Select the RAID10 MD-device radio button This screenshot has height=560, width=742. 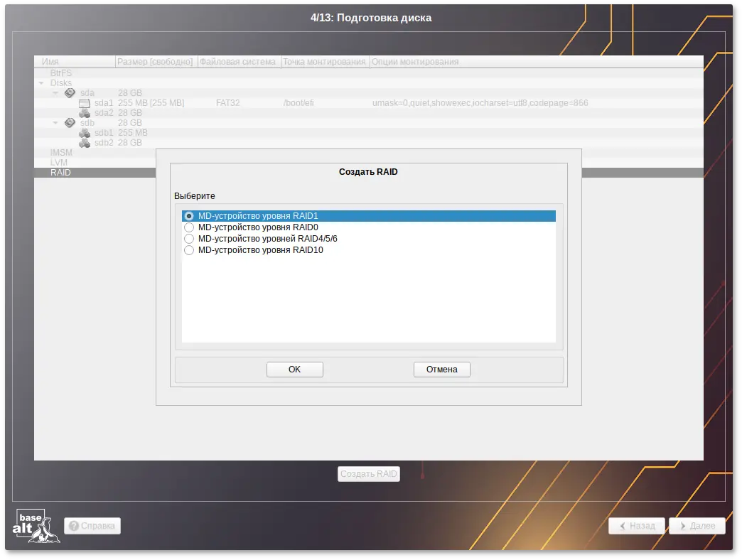[x=189, y=250]
